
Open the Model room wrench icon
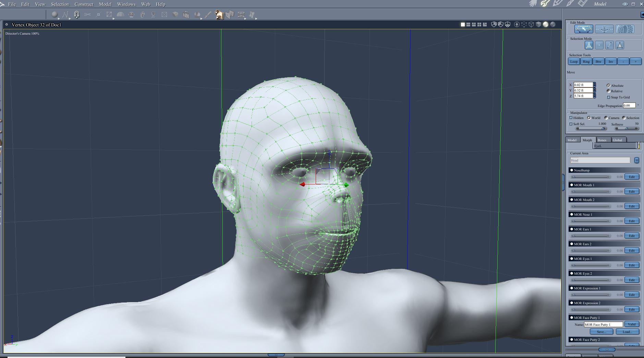click(545, 3)
